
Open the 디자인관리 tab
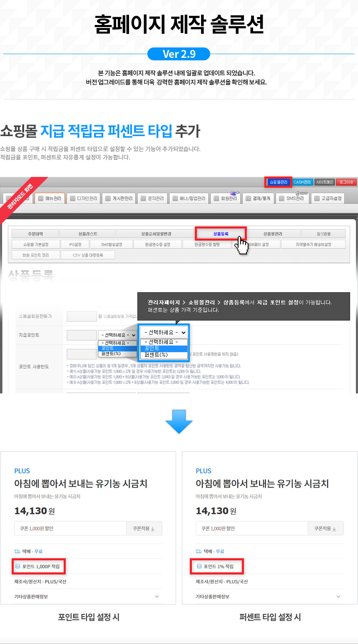click(84, 199)
